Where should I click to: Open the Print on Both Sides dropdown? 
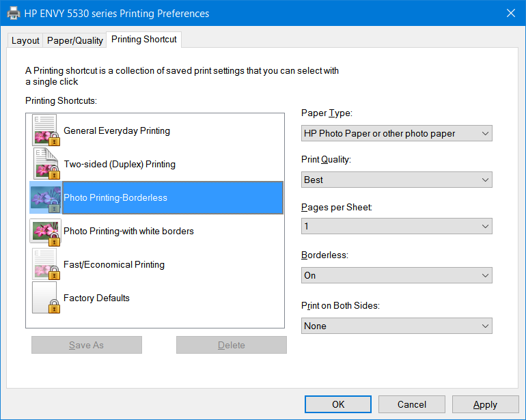(396, 326)
